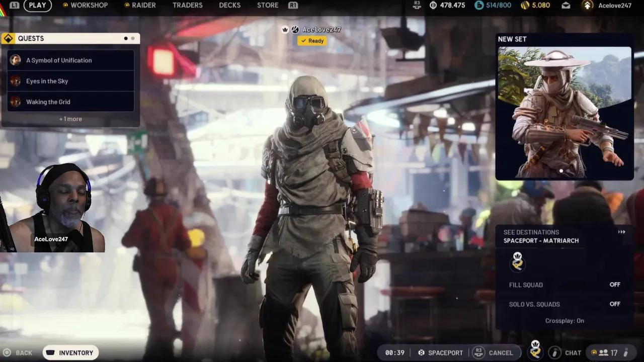
Task: Cancel matchmaking with the CANCEL button
Action: point(501,353)
